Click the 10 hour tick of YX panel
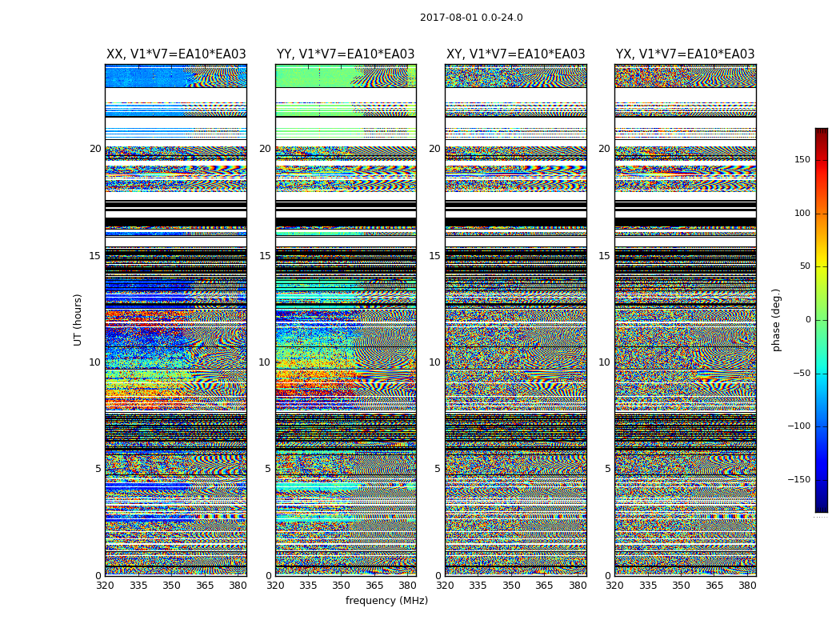840x640 pixels. click(605, 362)
